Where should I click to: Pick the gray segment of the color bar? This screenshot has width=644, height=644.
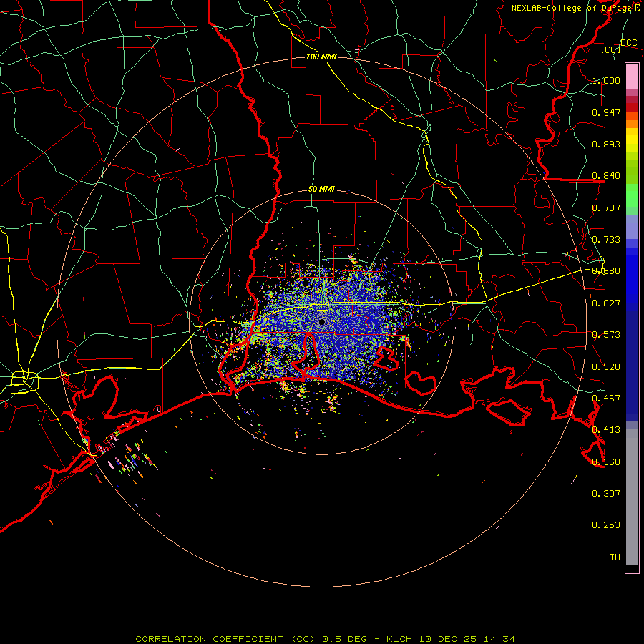click(x=632, y=497)
